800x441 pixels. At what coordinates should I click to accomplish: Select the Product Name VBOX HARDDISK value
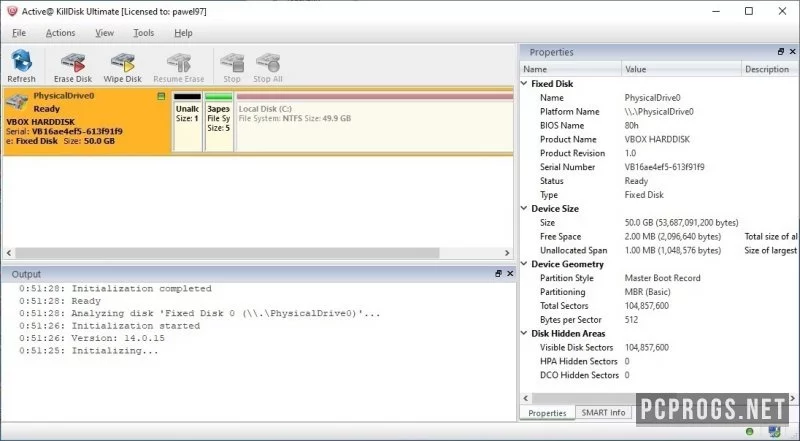pyautogui.click(x=657, y=139)
